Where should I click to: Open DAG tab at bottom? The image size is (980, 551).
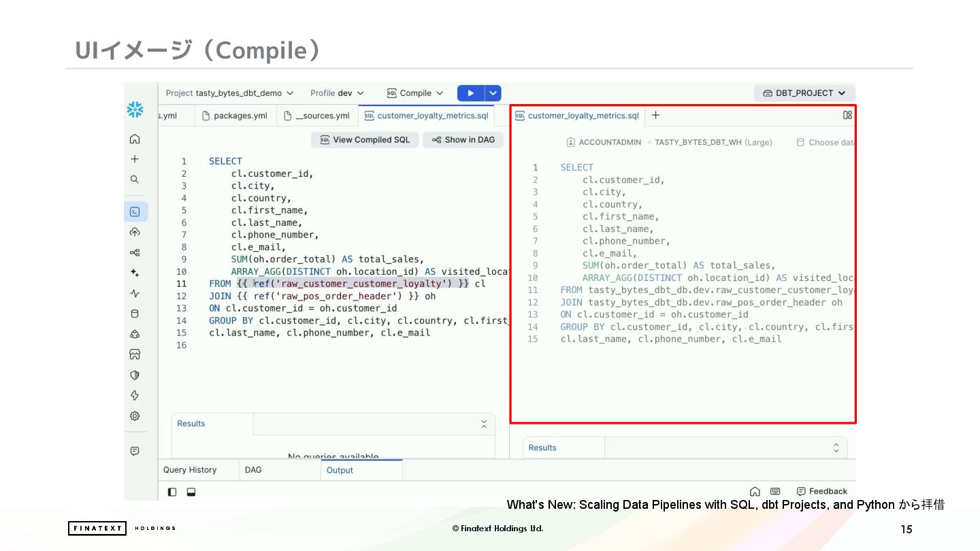coord(253,470)
